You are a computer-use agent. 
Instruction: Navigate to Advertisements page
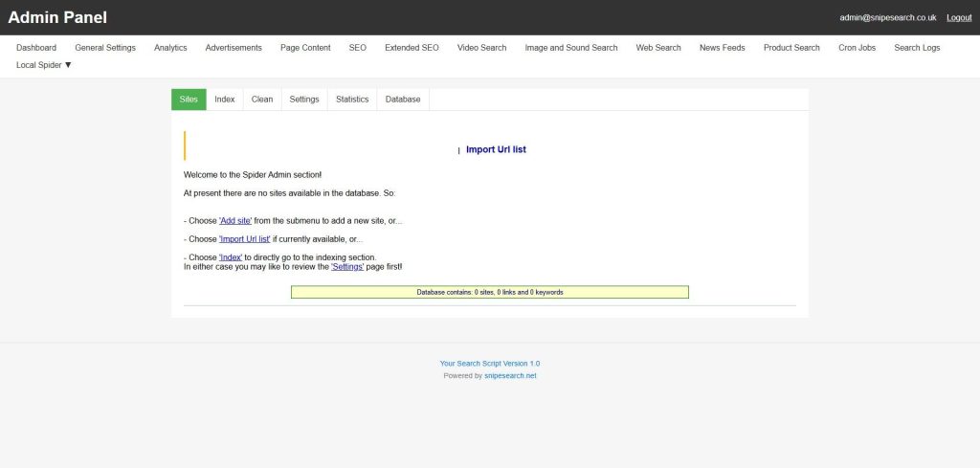pos(234,48)
